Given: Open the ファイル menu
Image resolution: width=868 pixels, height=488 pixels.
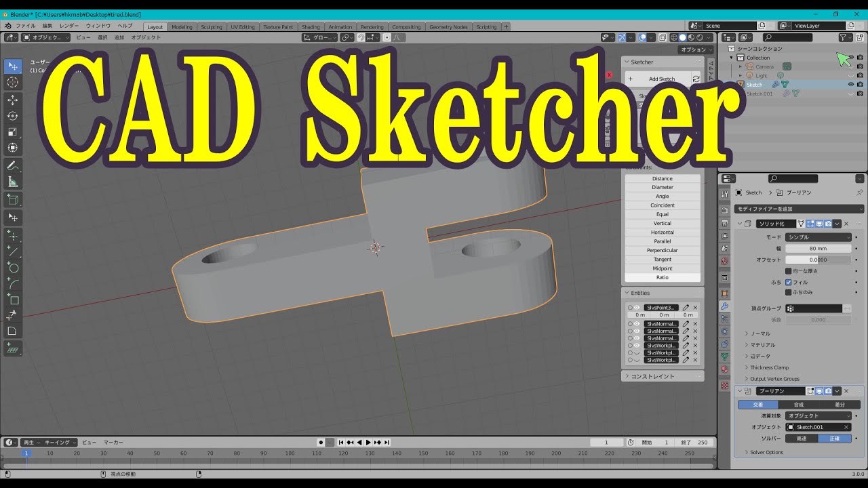Looking at the screenshot, I should (26, 26).
